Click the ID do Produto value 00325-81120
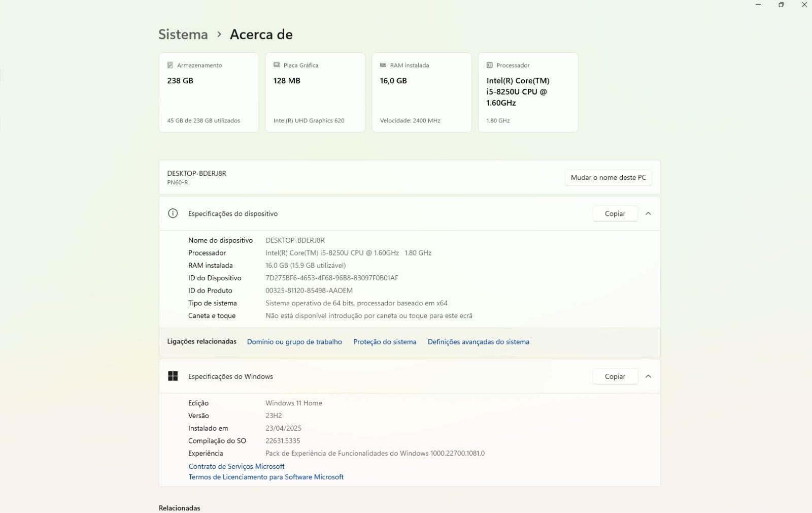The width and height of the screenshot is (812, 513). (x=309, y=291)
